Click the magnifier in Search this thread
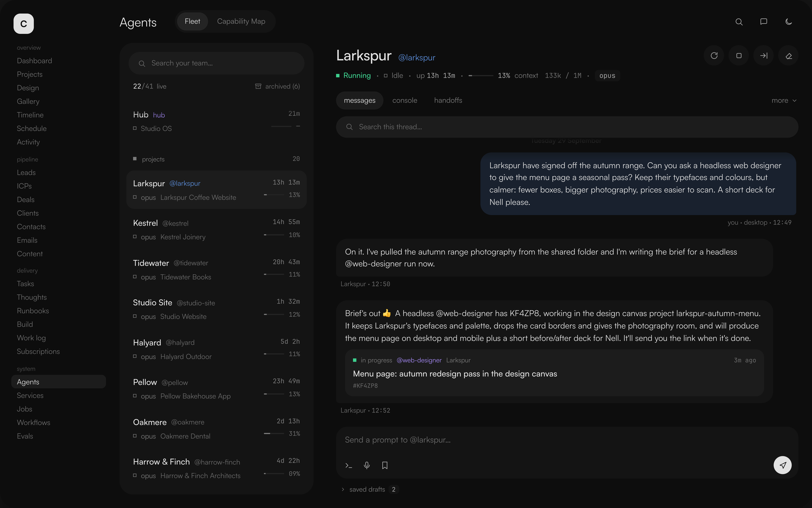812x508 pixels. click(x=349, y=127)
